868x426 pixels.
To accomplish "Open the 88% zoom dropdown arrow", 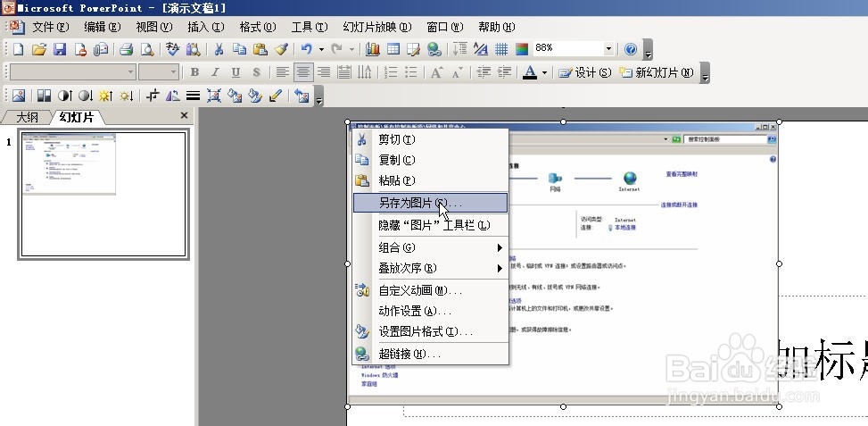I will click(608, 49).
